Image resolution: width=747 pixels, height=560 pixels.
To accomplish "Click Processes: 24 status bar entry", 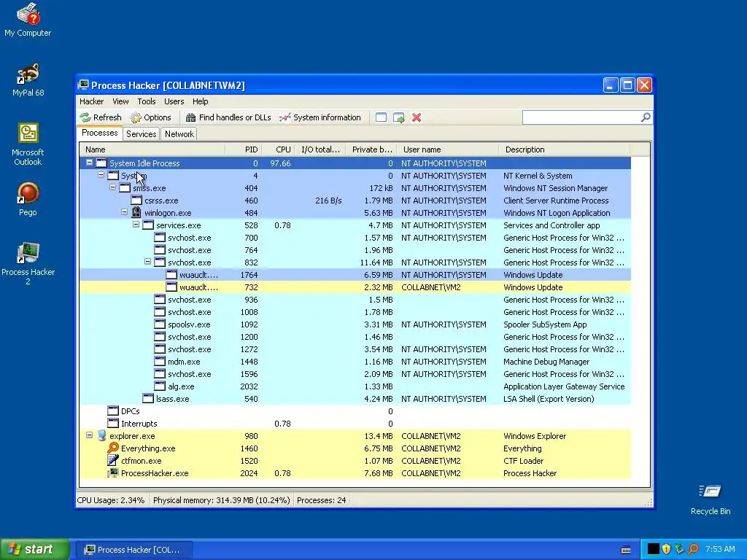I will click(322, 500).
